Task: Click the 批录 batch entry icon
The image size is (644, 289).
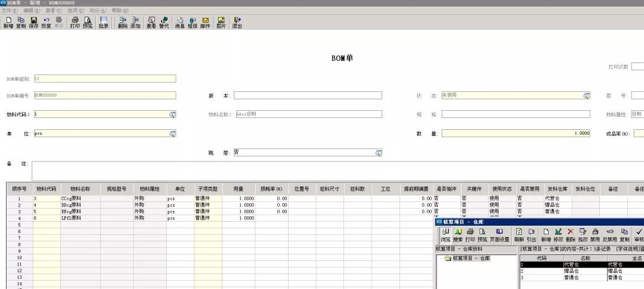Action: pos(103,23)
